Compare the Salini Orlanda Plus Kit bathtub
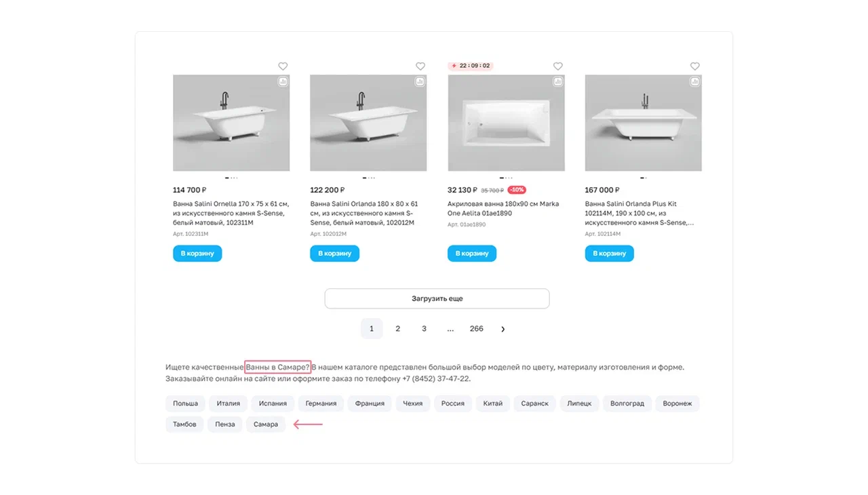This screenshot has width=868, height=495. [x=695, y=82]
